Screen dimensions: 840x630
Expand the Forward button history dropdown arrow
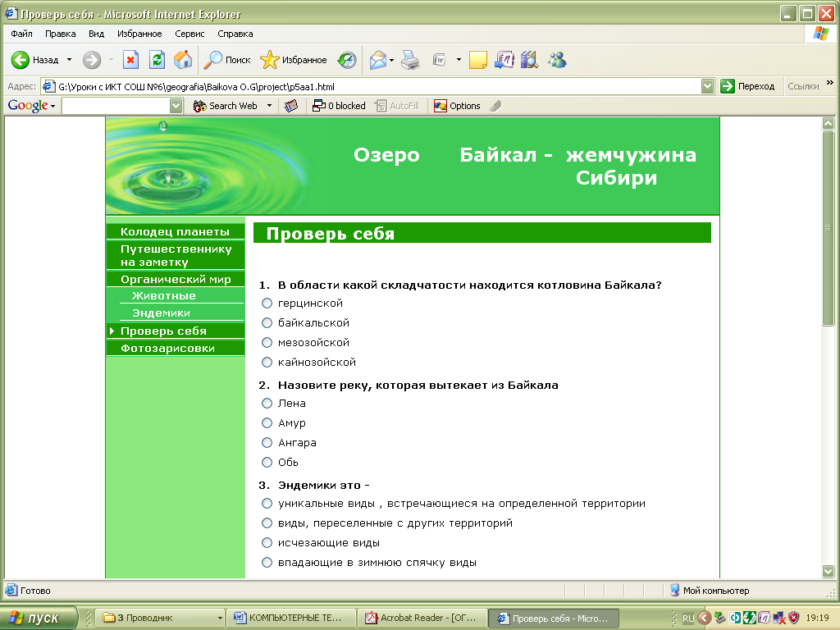click(111, 60)
